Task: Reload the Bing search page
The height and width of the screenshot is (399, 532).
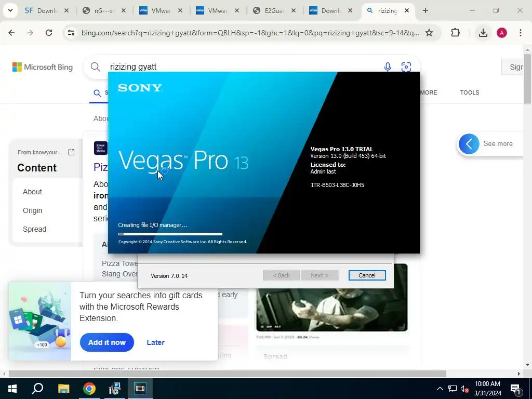Action: [x=49, y=33]
